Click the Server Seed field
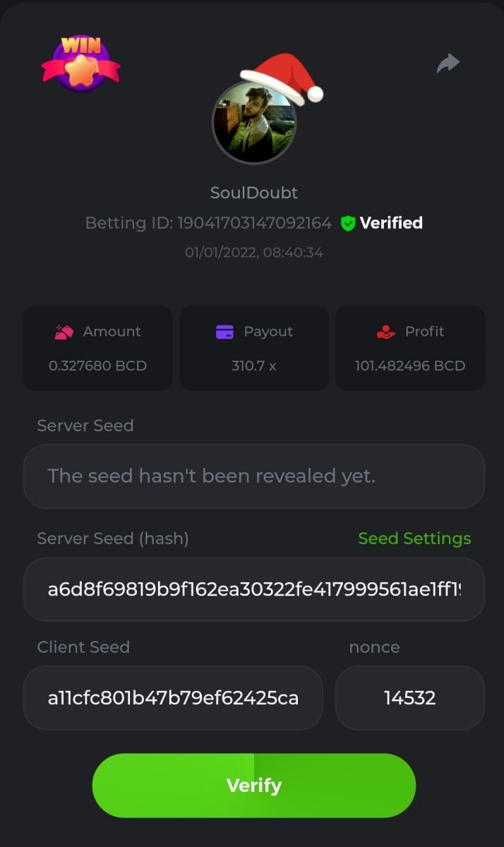504x847 pixels. click(x=254, y=476)
